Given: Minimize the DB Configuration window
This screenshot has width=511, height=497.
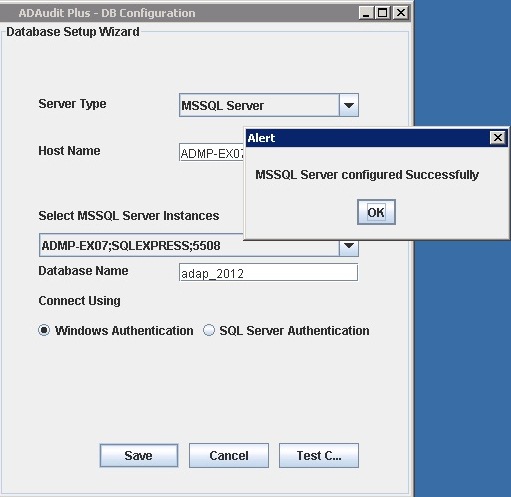Looking at the screenshot, I should 366,13.
